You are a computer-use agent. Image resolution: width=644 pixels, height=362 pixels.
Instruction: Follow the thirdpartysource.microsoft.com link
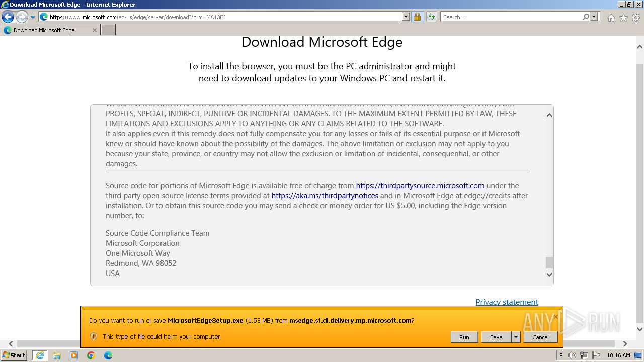tap(421, 186)
